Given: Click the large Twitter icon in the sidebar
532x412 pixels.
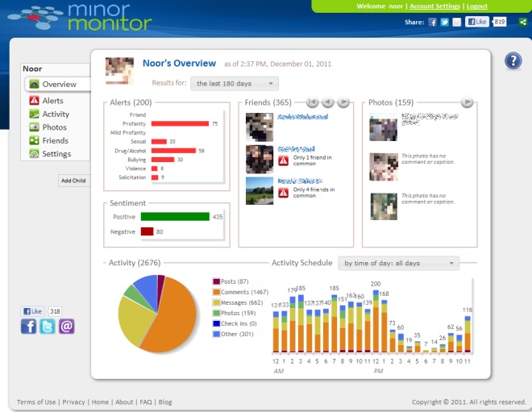Looking at the screenshot, I should click(x=48, y=327).
